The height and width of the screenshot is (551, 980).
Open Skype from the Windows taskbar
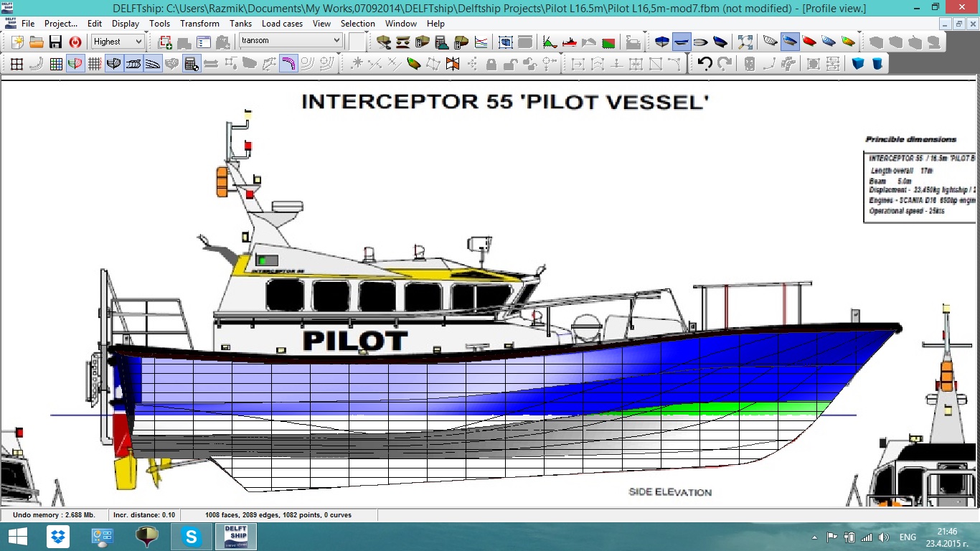[x=191, y=537]
